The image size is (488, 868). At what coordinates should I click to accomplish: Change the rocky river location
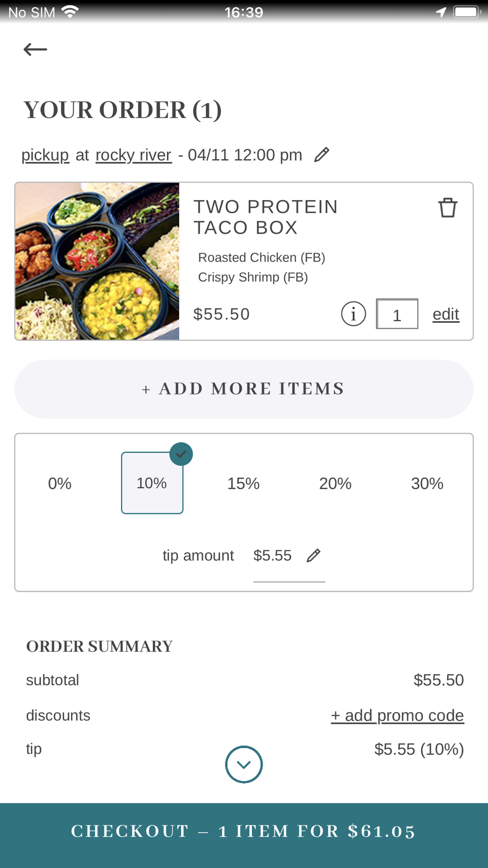133,155
